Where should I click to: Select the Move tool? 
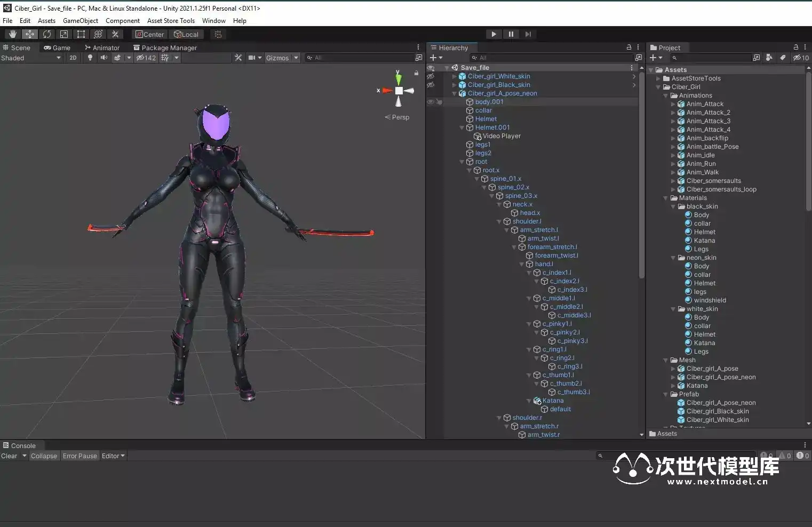[29, 34]
